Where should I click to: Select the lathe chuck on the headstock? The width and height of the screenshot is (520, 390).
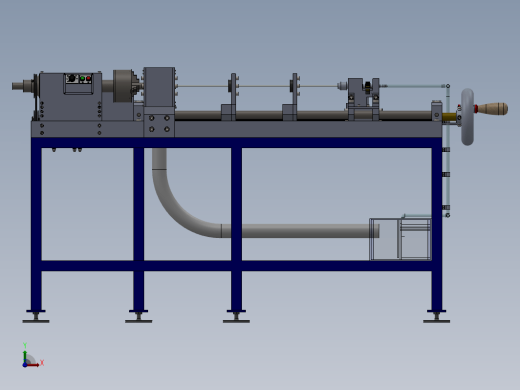(123, 86)
